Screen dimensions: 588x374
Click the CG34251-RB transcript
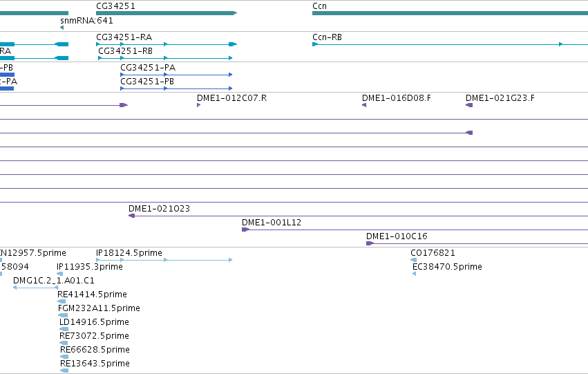tap(165, 58)
